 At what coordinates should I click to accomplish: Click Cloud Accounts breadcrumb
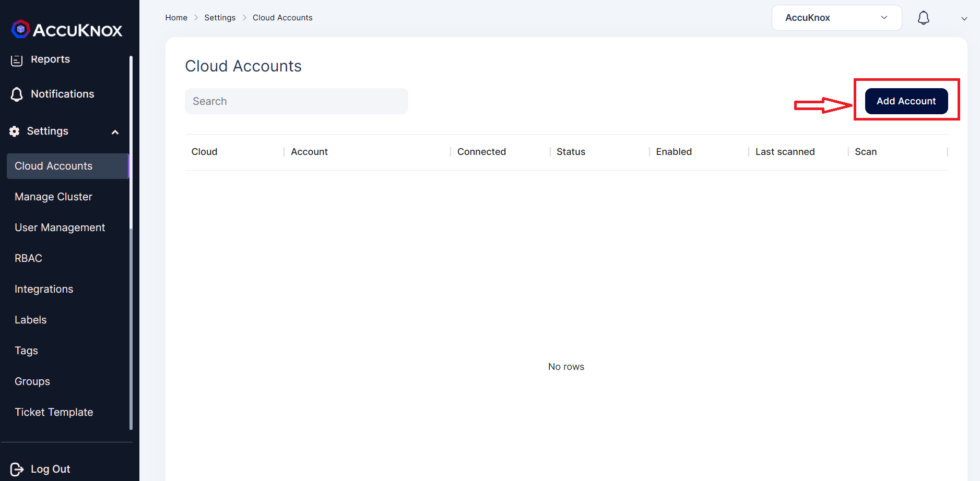[282, 18]
